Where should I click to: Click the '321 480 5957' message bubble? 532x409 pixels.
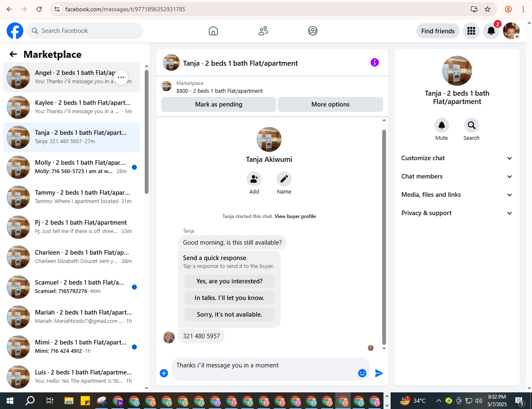click(x=201, y=336)
